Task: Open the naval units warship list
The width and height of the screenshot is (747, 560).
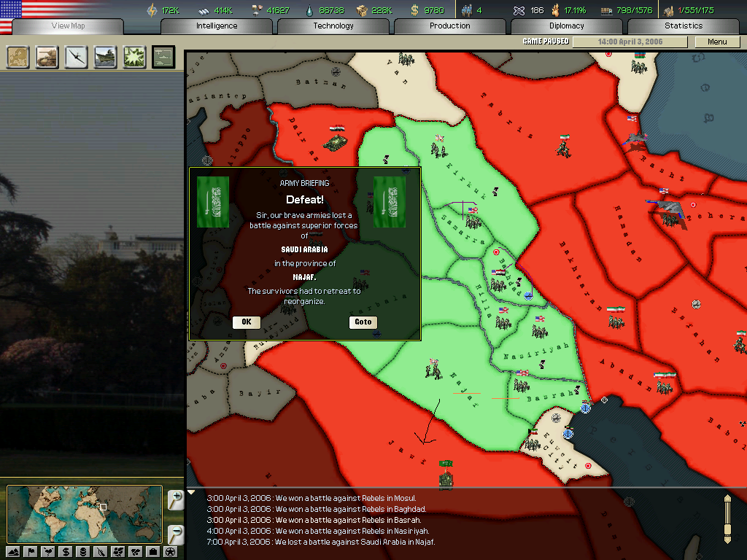Action: tap(105, 57)
